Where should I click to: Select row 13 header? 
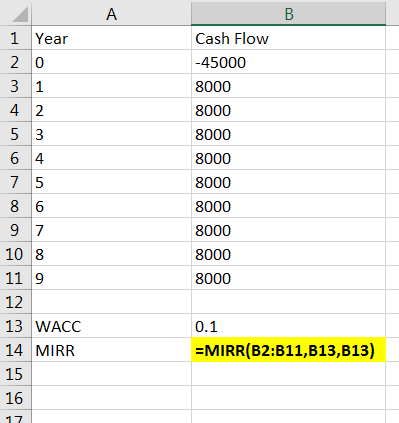point(15,326)
